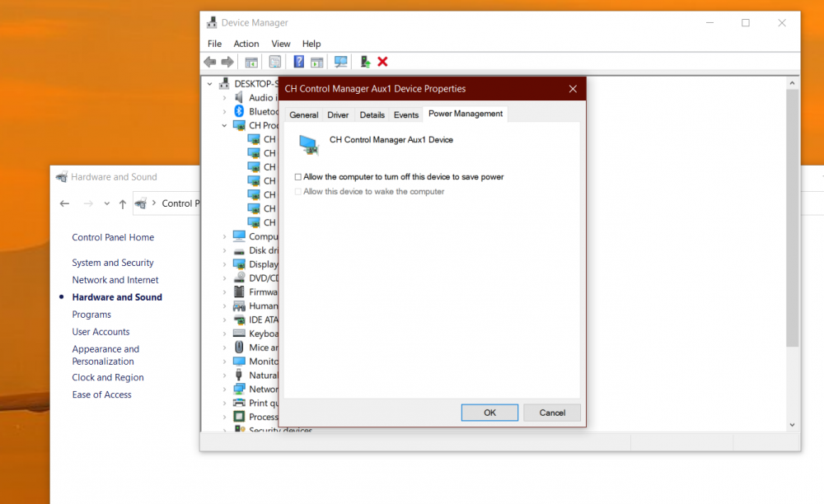824x504 pixels.
Task: Collapse the CH Products category
Action: [224, 125]
